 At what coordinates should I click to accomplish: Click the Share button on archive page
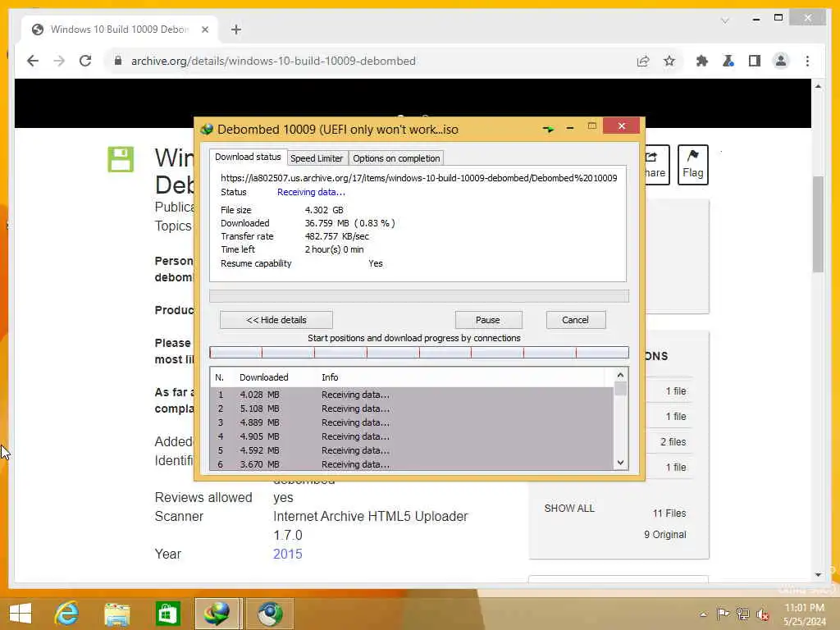click(x=657, y=165)
